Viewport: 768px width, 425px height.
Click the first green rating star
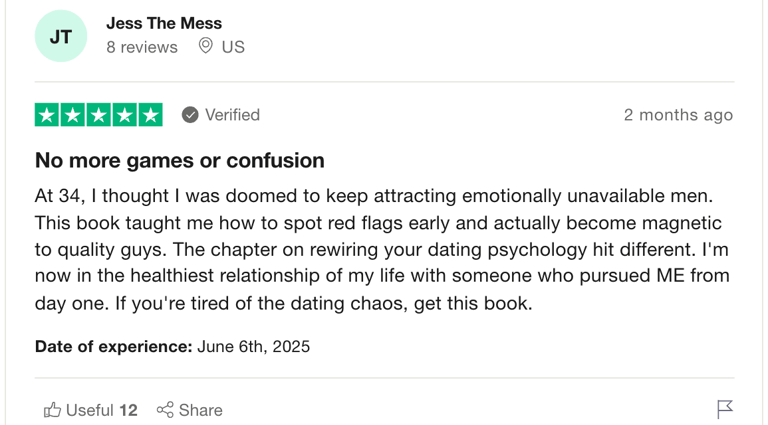click(47, 115)
